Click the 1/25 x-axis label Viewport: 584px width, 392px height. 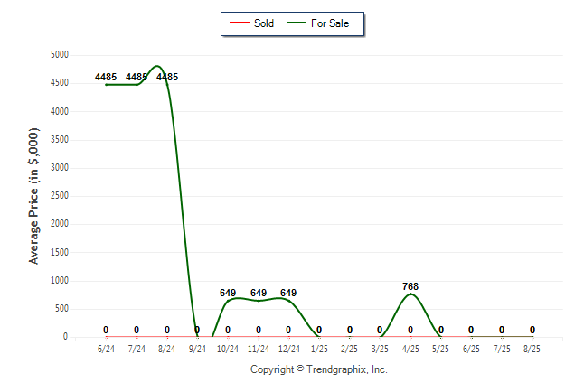pos(319,349)
